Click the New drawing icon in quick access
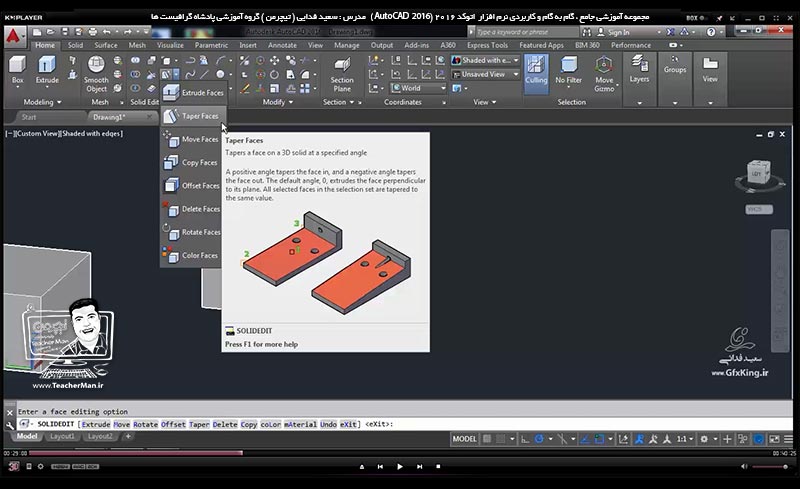Screen dimensions: 800x489 [x=37, y=32]
